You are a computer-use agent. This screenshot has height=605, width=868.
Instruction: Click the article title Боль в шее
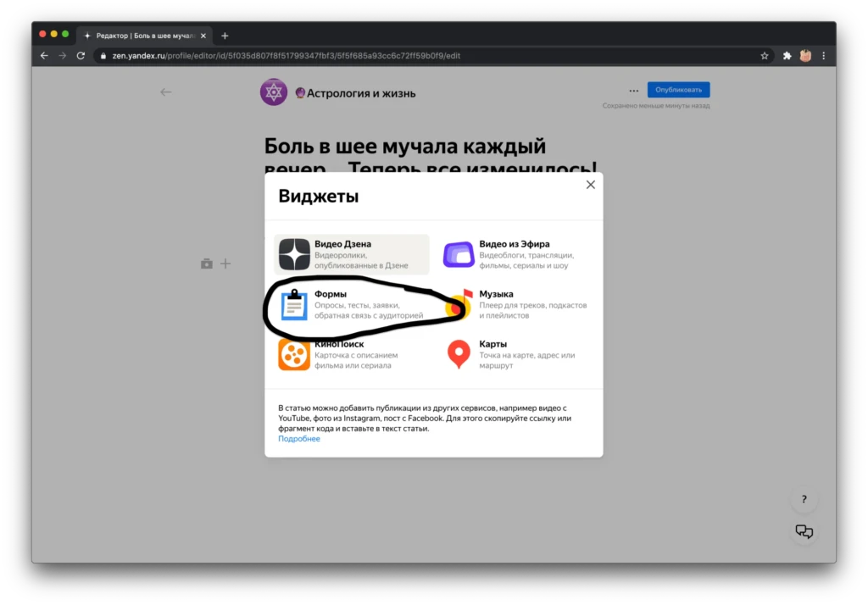click(x=430, y=156)
